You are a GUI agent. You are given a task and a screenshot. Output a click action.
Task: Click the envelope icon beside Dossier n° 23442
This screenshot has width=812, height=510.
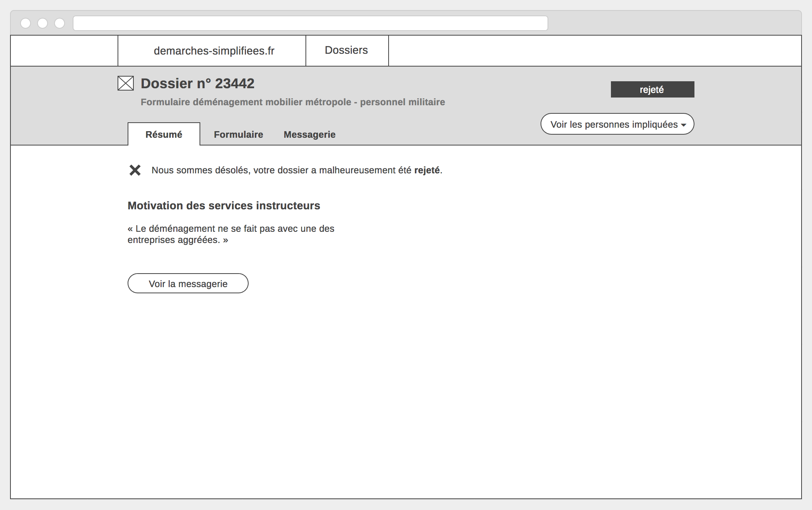125,83
